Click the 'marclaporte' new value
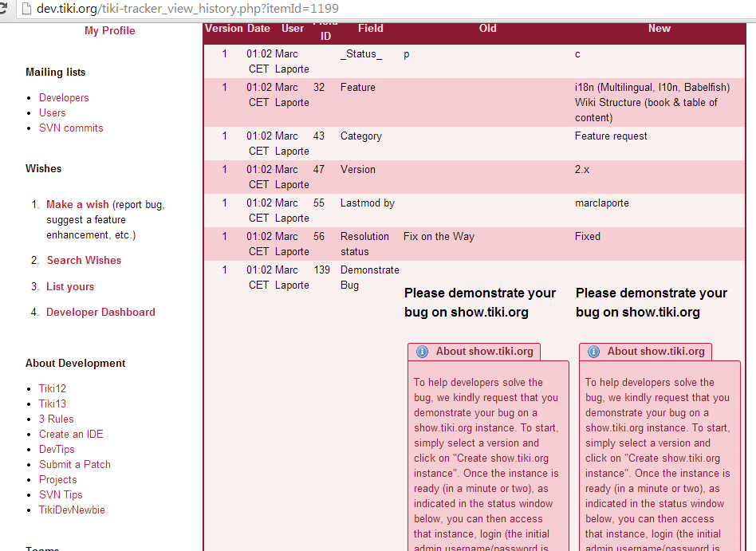The height and width of the screenshot is (551, 756). (x=602, y=203)
